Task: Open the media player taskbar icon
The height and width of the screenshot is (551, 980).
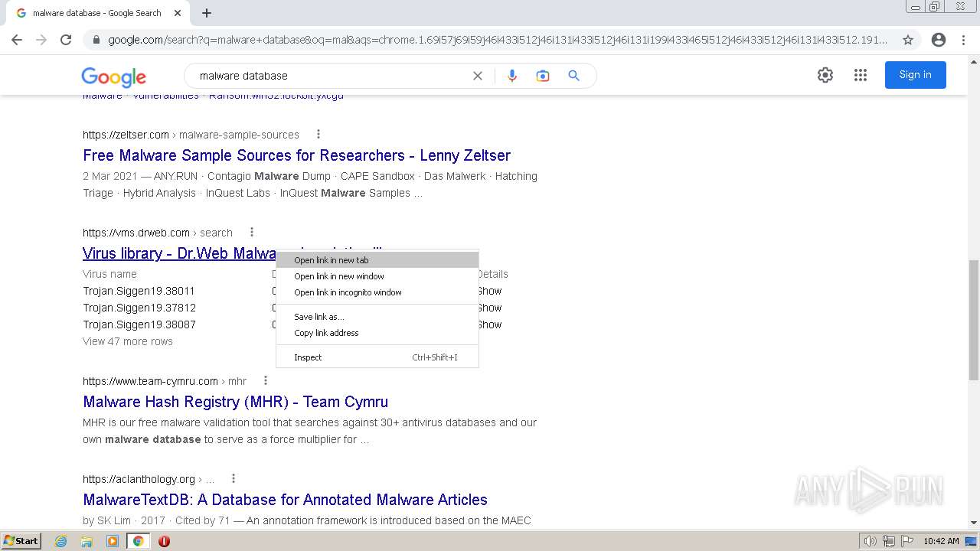Action: pos(113,541)
